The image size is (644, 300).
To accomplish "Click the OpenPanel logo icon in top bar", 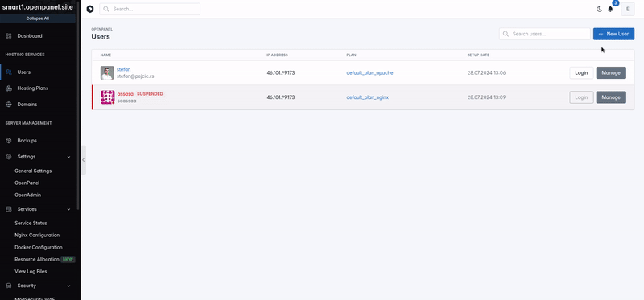I will [90, 9].
